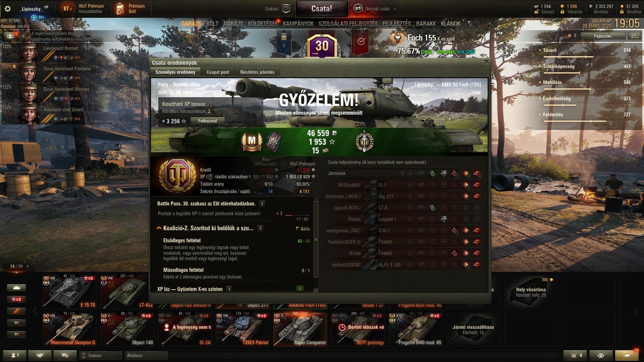Collapse the Koalíció-2 mission section

159,228
